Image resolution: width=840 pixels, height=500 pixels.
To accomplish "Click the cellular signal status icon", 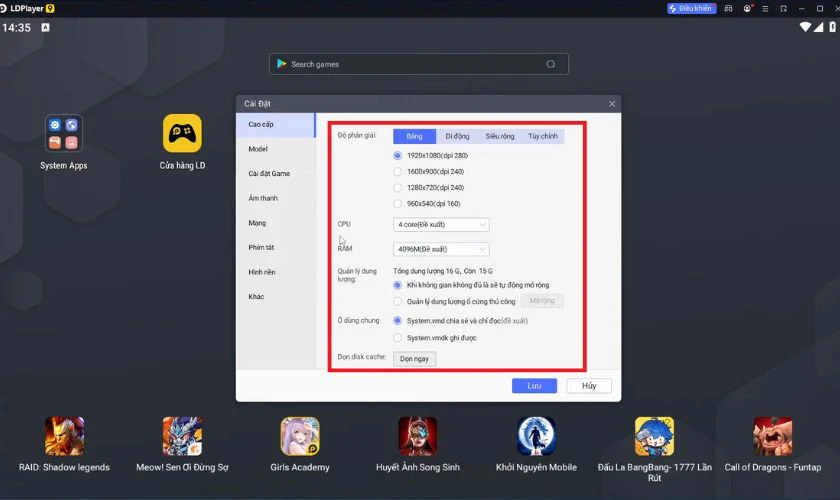I will (818, 27).
